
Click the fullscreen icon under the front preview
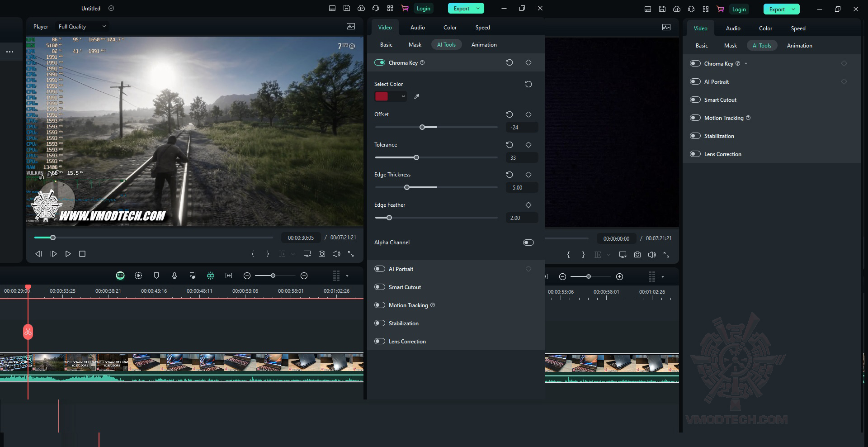(x=351, y=254)
